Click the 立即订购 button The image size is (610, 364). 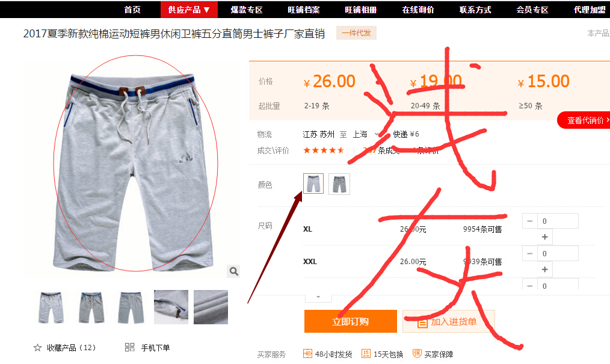(x=351, y=321)
